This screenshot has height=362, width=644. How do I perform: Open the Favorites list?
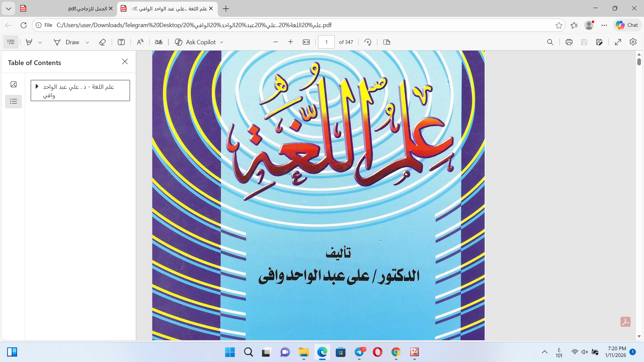click(x=574, y=25)
